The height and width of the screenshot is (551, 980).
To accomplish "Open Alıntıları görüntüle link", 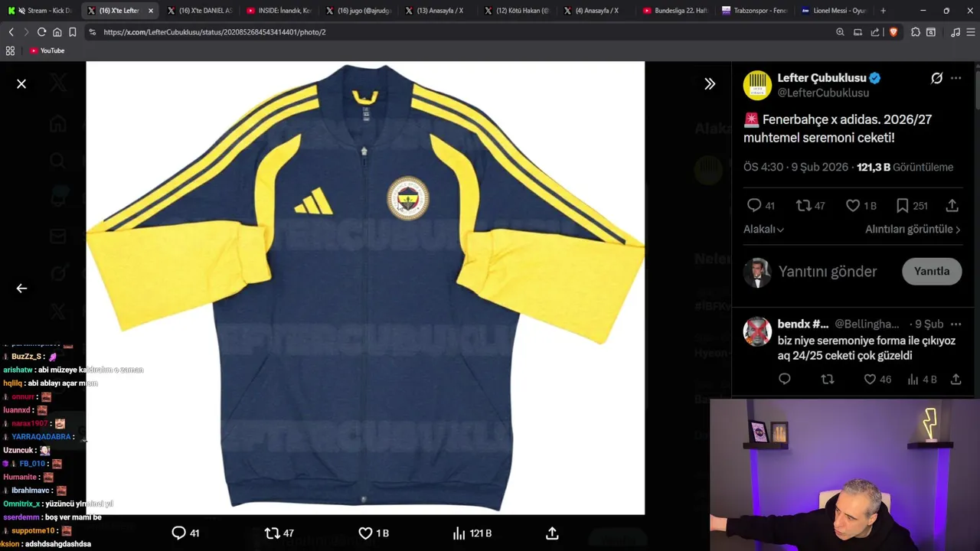I will [x=913, y=229].
